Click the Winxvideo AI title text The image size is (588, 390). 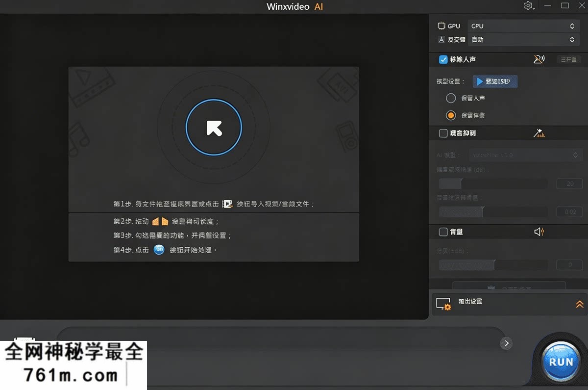(x=295, y=6)
